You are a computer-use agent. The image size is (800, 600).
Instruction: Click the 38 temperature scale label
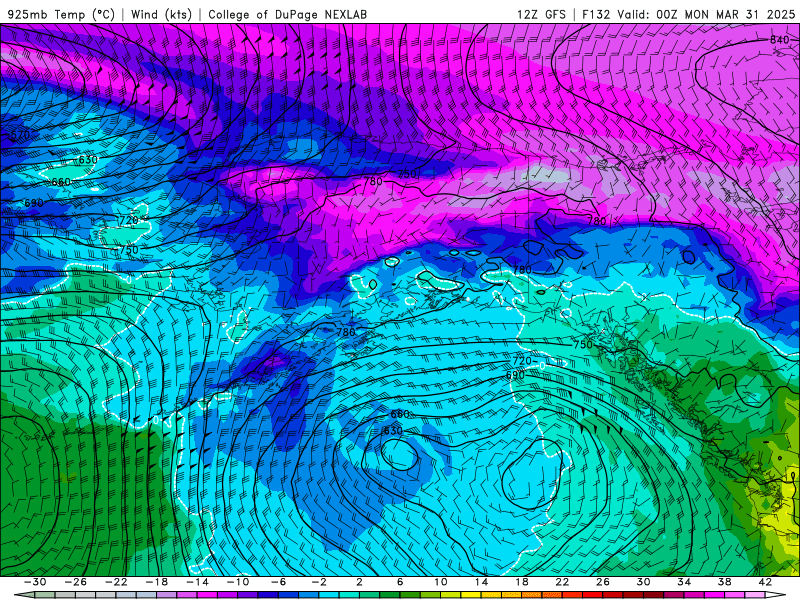click(x=724, y=582)
